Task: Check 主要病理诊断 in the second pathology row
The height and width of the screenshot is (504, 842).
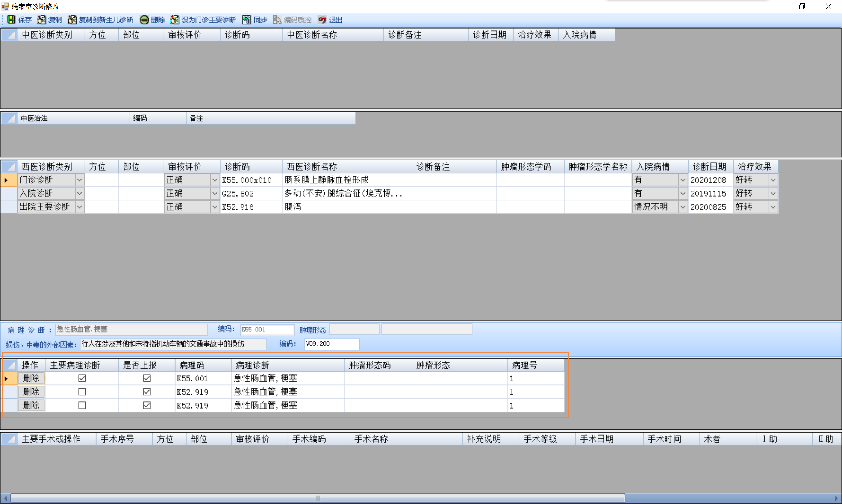Action: (82, 392)
